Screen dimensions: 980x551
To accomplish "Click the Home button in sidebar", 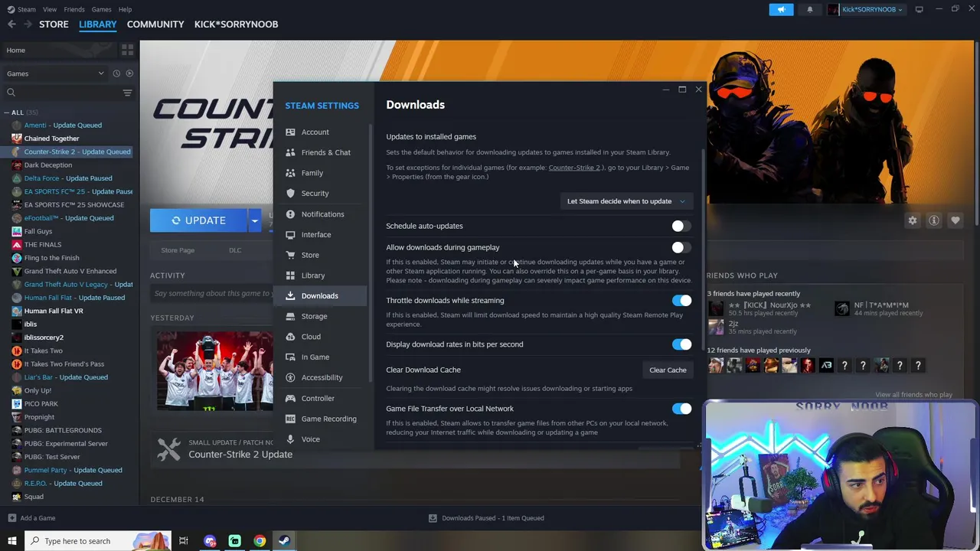I will (57, 50).
